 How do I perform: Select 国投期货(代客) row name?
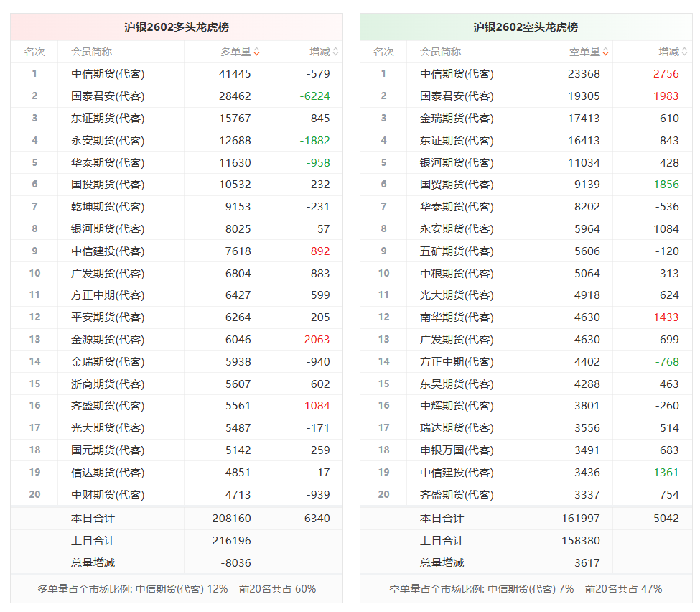click(108, 185)
